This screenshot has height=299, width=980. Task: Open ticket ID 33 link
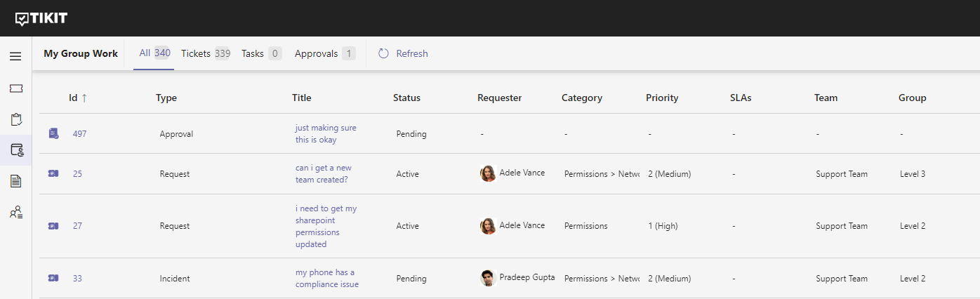(77, 279)
